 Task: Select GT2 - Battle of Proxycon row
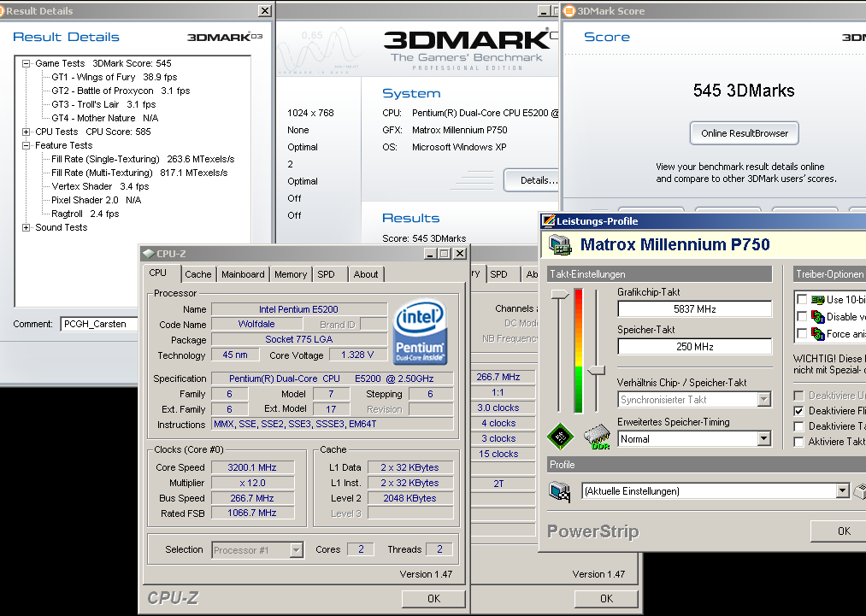point(121,91)
